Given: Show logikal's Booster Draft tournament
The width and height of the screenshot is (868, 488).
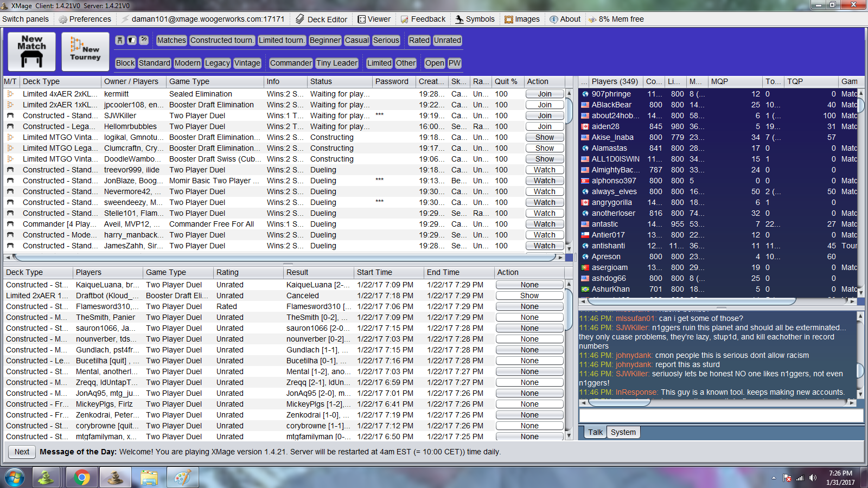Looking at the screenshot, I should click(545, 137).
